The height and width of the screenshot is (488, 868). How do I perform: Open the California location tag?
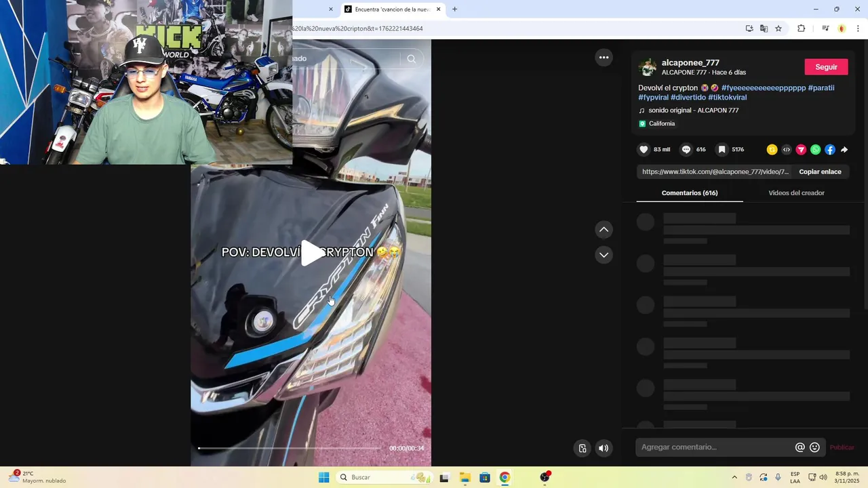coord(656,124)
